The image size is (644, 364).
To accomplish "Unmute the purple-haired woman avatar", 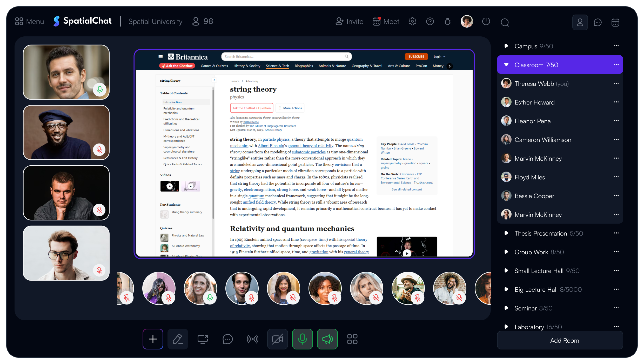I will [x=168, y=297].
